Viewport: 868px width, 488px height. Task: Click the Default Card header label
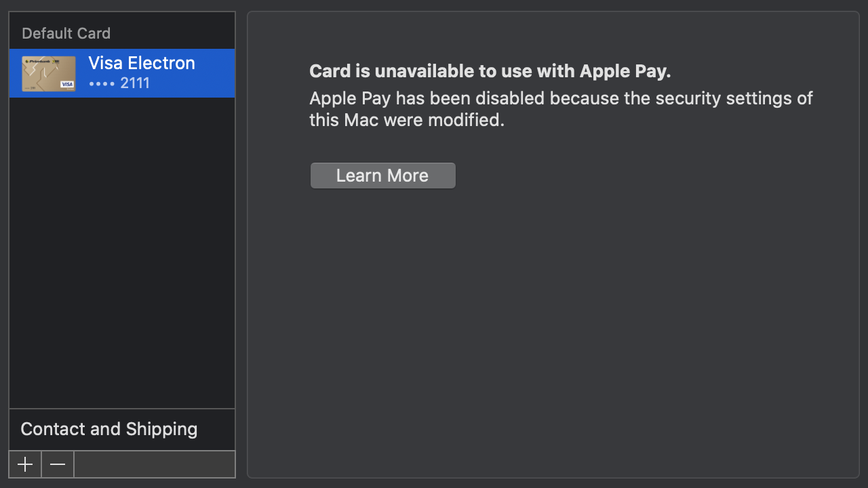click(x=66, y=33)
